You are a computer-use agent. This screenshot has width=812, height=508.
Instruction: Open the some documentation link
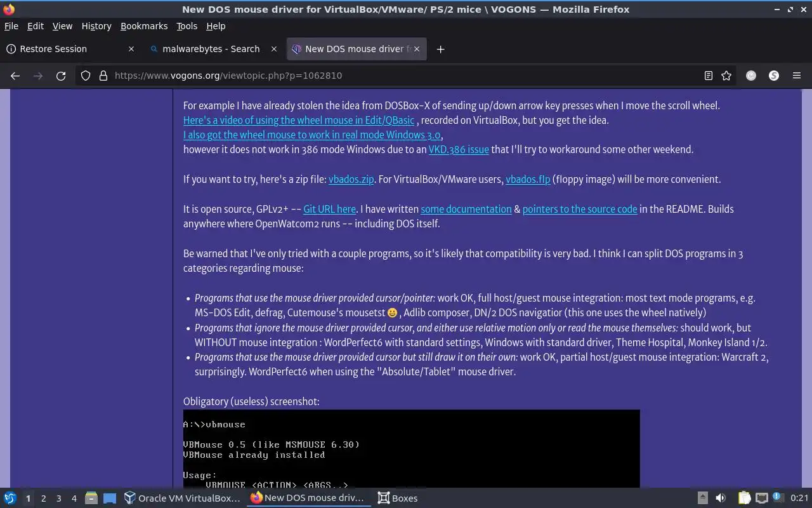pyautogui.click(x=466, y=209)
